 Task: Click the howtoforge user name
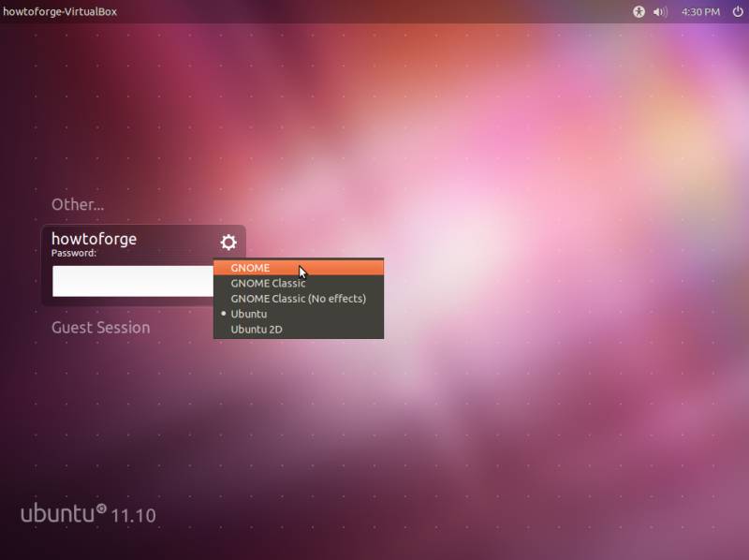coord(95,239)
